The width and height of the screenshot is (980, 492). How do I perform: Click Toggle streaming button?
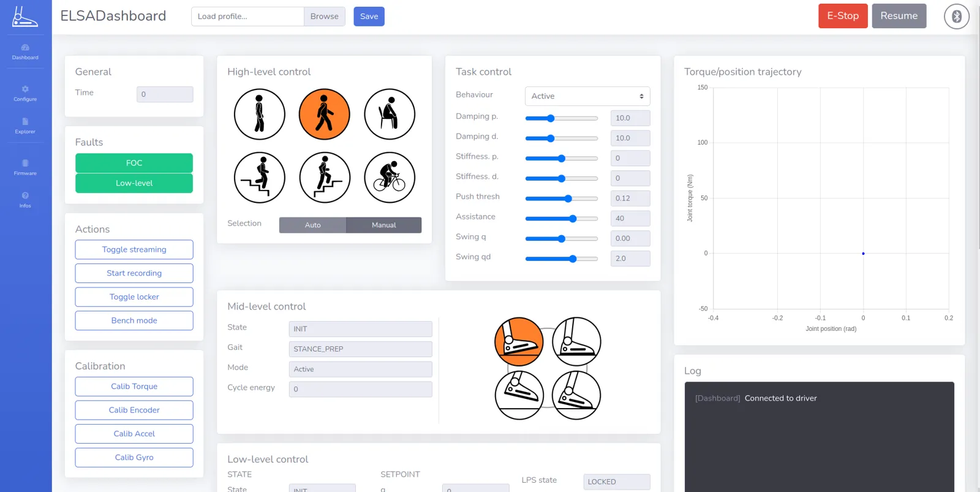(x=134, y=250)
